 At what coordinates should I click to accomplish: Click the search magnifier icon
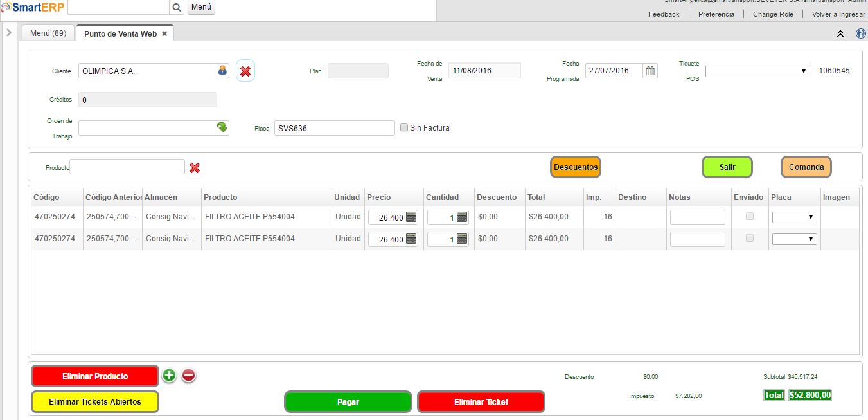point(177,7)
